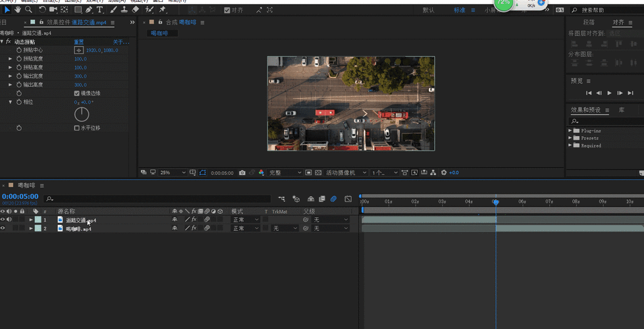The height and width of the screenshot is (329, 644).
Task: Play the preview
Action: 610,93
